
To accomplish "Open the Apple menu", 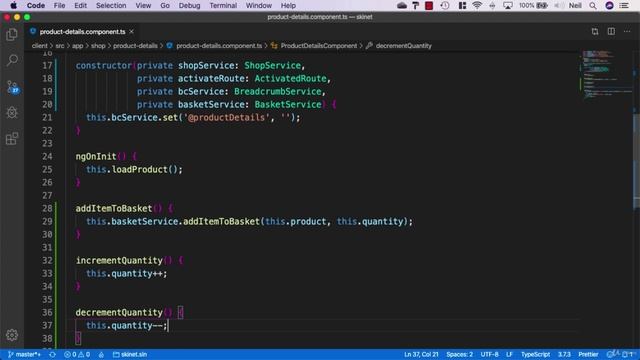I will [x=13, y=6].
